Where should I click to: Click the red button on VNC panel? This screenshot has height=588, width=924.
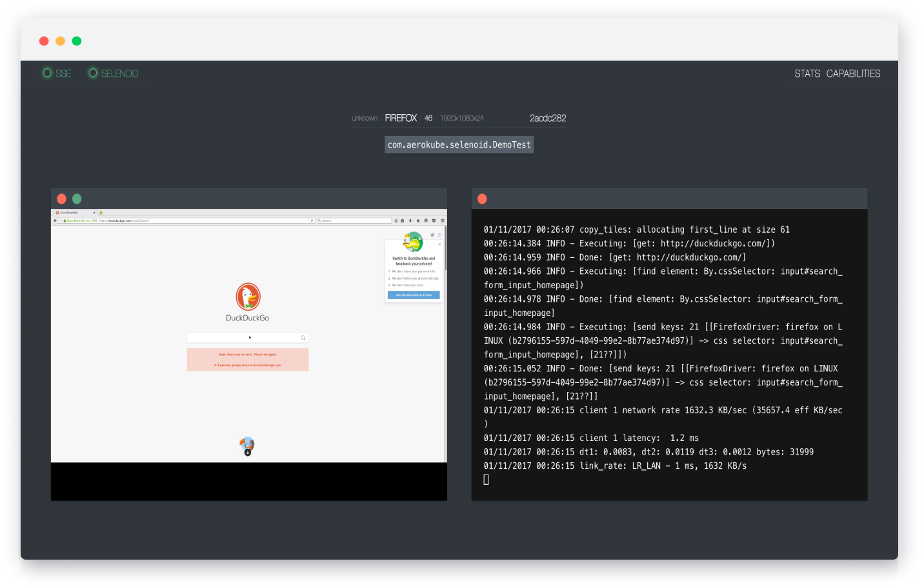click(62, 199)
